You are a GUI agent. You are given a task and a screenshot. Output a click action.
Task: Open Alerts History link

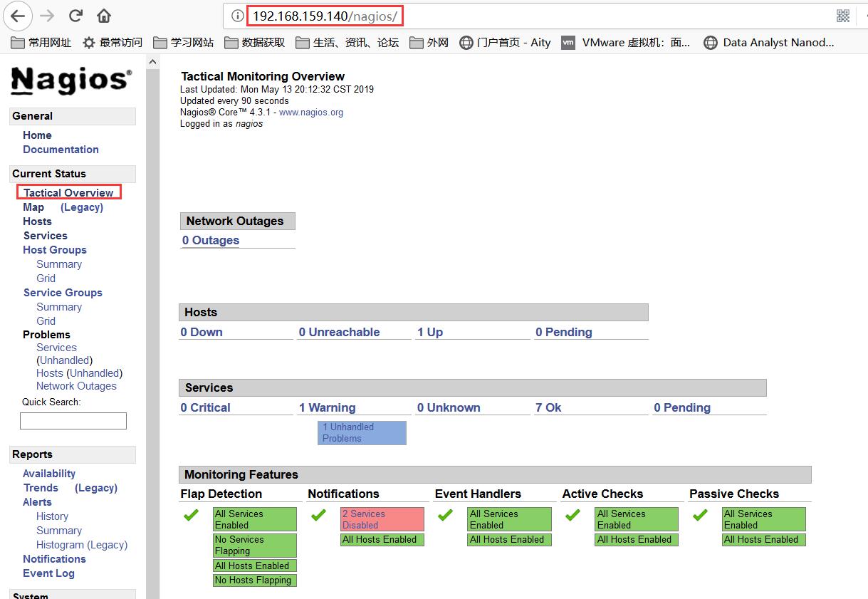(x=53, y=516)
